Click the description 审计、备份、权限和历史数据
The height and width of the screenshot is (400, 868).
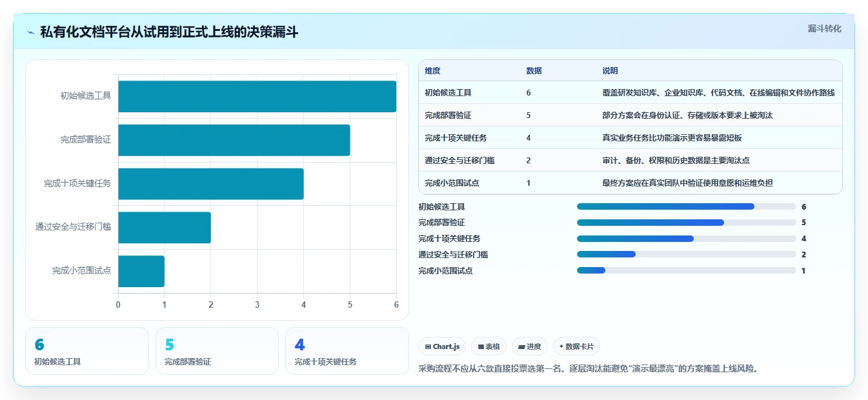tap(676, 161)
